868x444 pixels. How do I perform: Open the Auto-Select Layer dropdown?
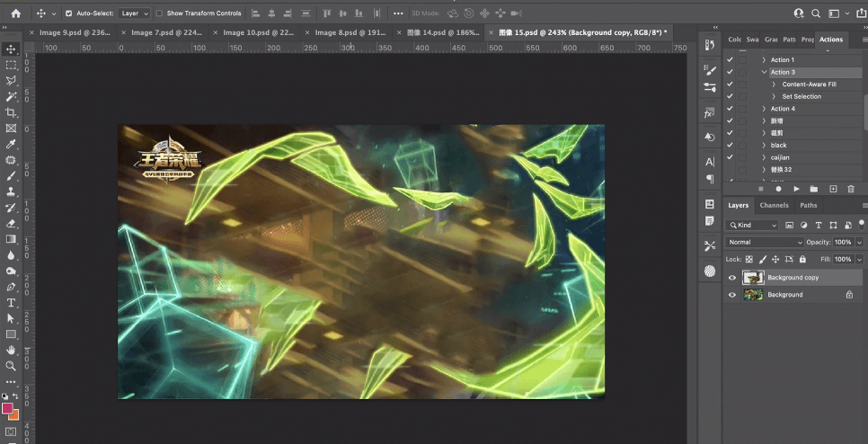pos(135,13)
